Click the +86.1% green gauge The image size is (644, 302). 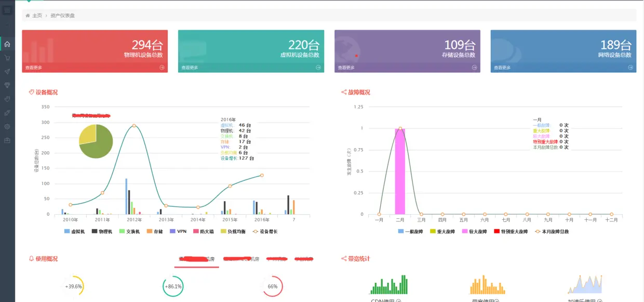coord(173,286)
